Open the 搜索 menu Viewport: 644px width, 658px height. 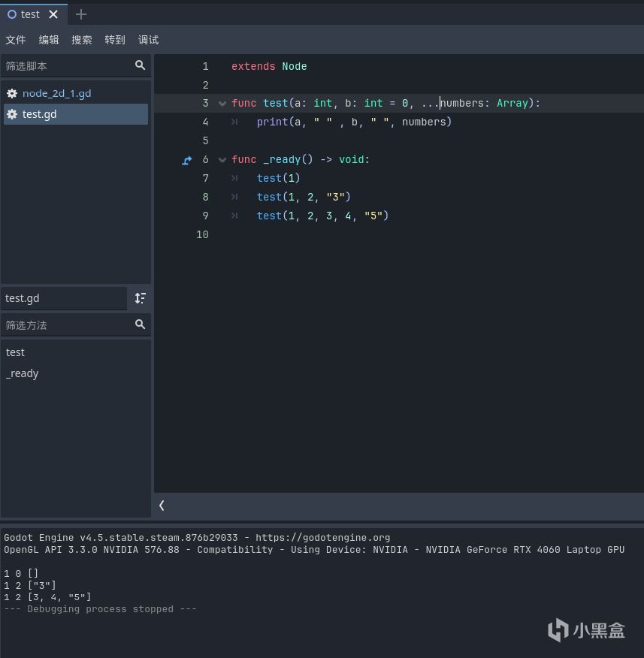coord(82,40)
